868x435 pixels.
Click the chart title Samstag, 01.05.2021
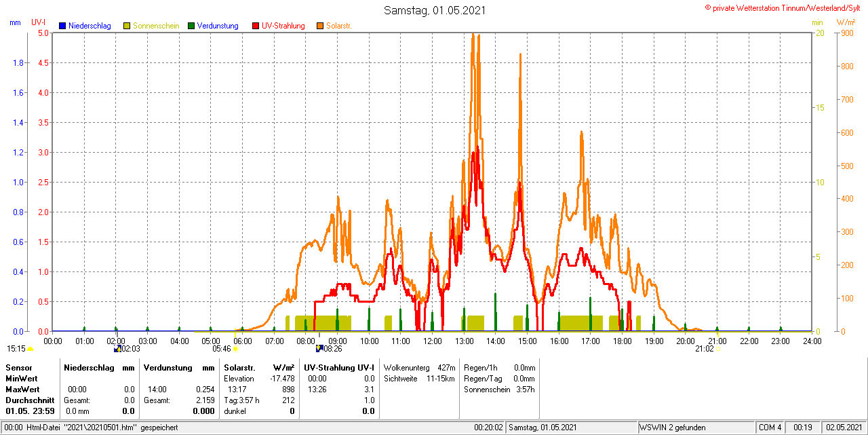click(435, 10)
